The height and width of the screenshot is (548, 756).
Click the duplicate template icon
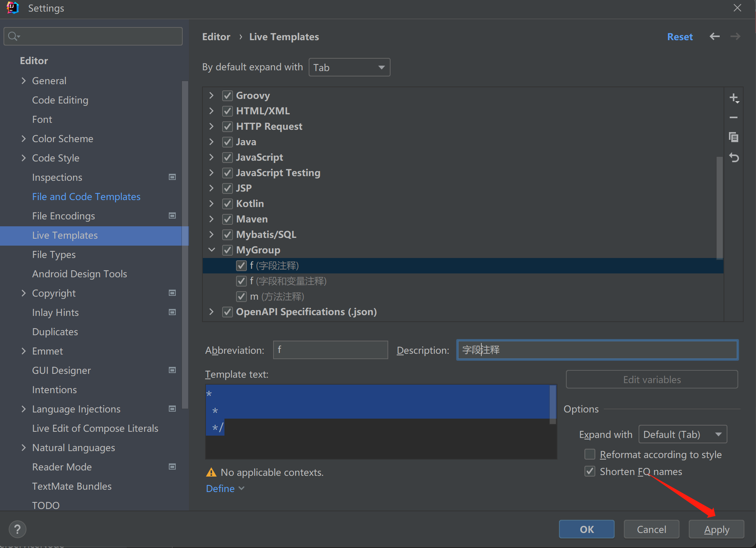click(734, 137)
